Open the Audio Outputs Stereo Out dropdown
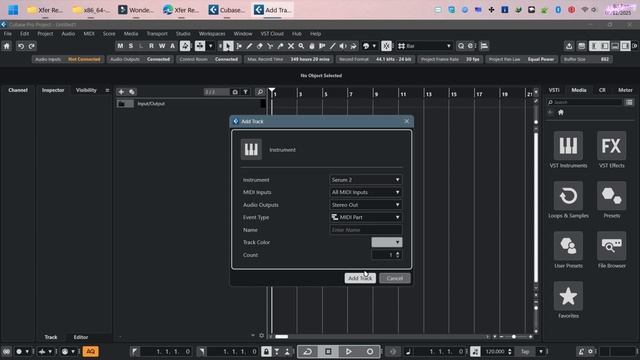640x360 pixels. 366,205
